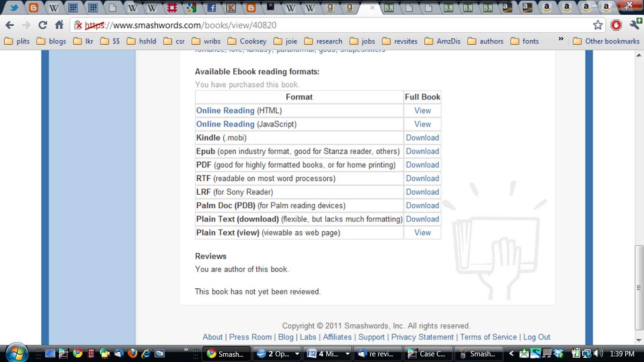
Task: Show hidden system tray icons
Action: point(511,353)
